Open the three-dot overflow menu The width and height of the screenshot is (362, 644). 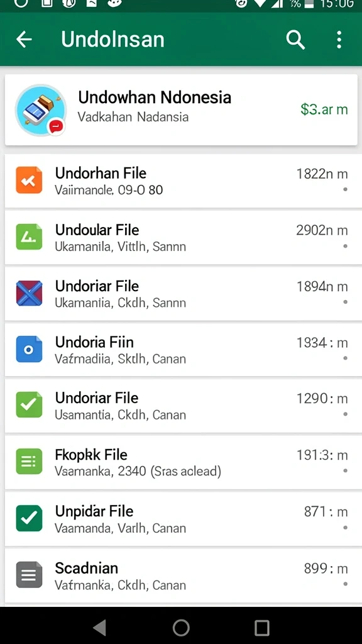click(x=339, y=40)
